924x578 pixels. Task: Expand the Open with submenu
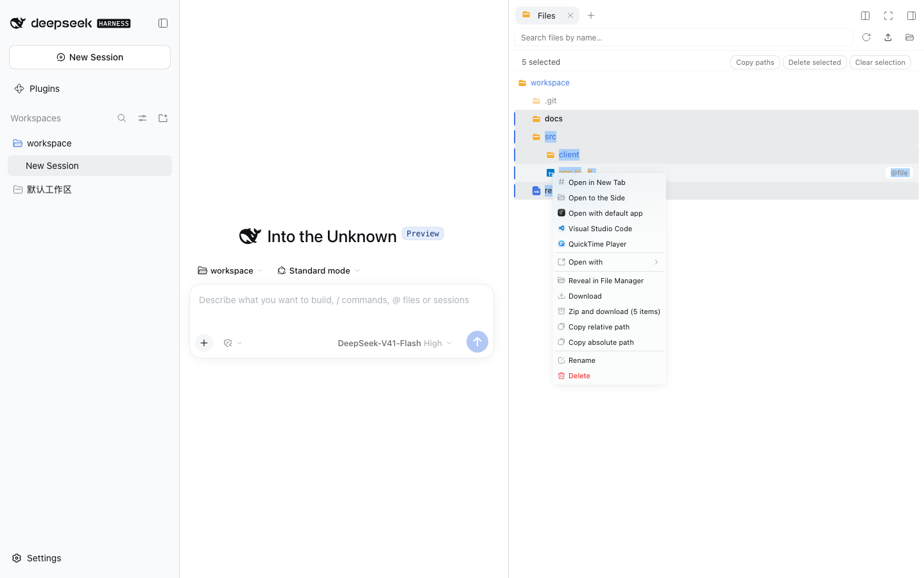tap(609, 262)
